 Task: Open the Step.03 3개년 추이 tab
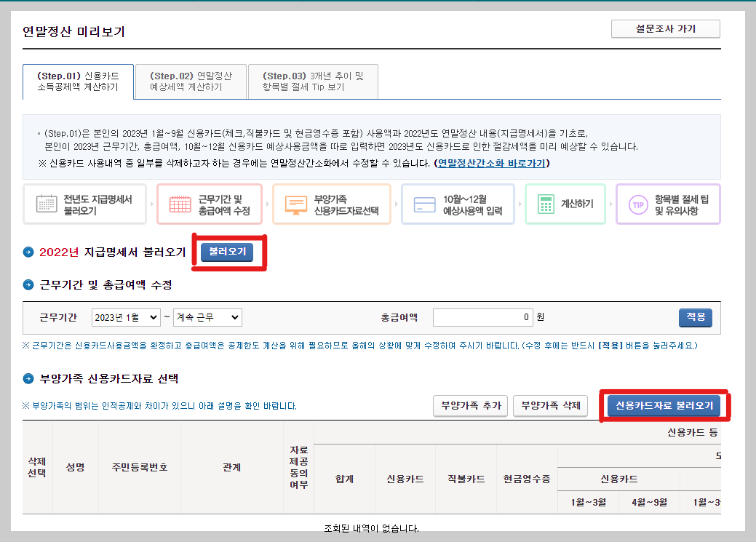[x=313, y=81]
